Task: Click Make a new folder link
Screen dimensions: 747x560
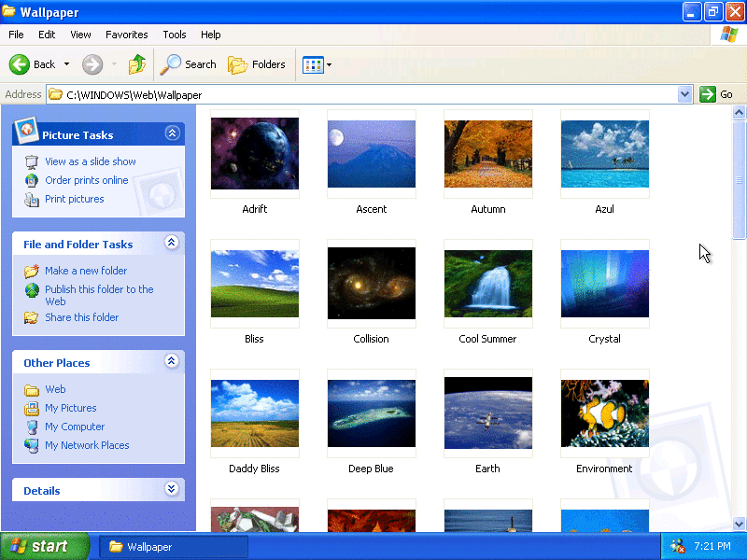Action: [86, 271]
